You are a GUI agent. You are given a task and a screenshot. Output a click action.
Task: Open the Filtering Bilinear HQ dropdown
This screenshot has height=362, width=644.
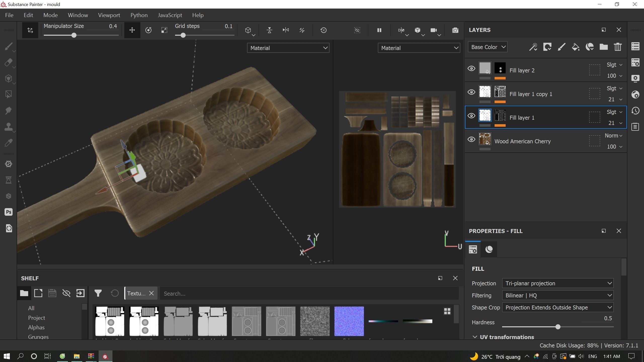[558, 295]
